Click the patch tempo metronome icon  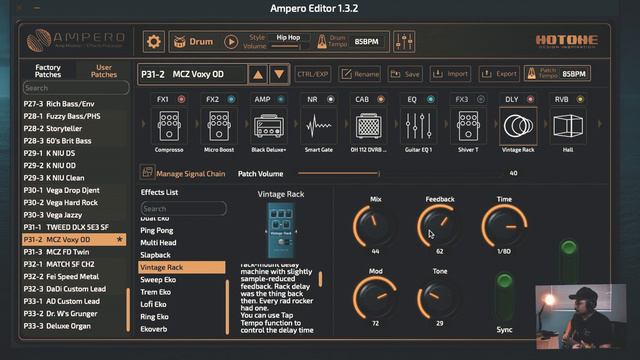[x=531, y=74]
